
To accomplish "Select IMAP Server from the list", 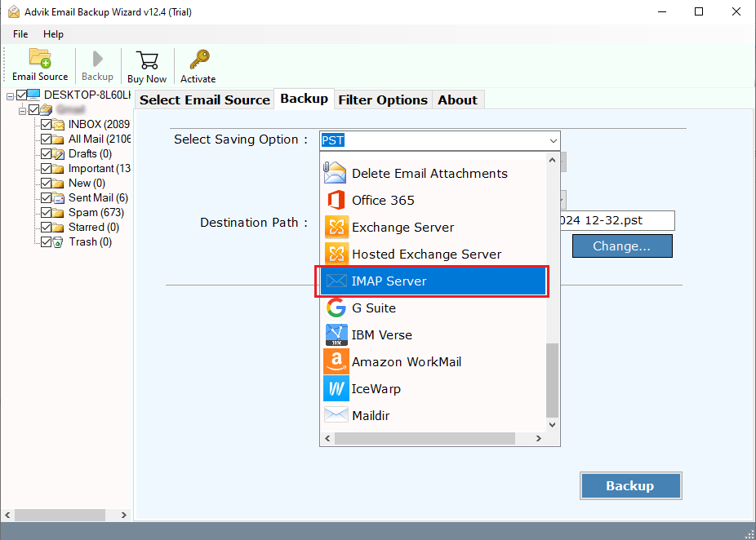I will point(433,281).
